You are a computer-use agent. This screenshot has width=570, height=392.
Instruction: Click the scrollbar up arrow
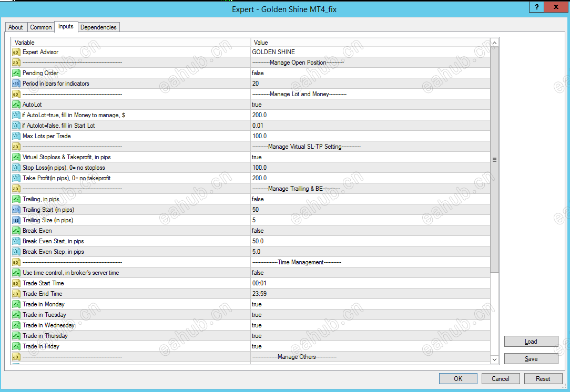click(494, 43)
